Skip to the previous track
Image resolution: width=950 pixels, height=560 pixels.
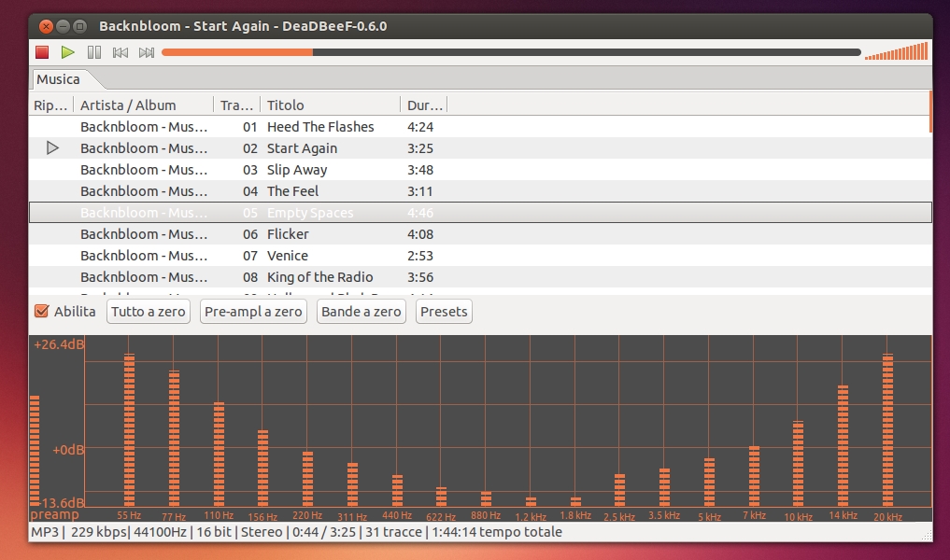click(120, 52)
